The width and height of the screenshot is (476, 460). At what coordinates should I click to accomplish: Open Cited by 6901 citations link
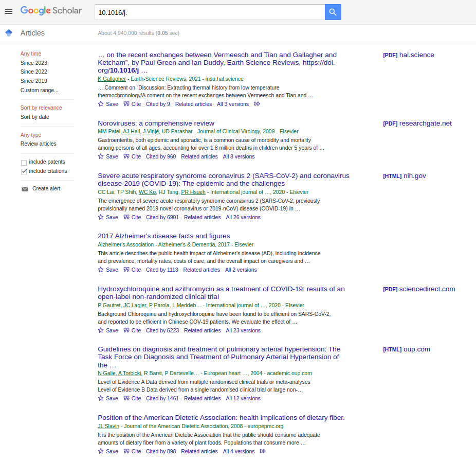coord(162,217)
